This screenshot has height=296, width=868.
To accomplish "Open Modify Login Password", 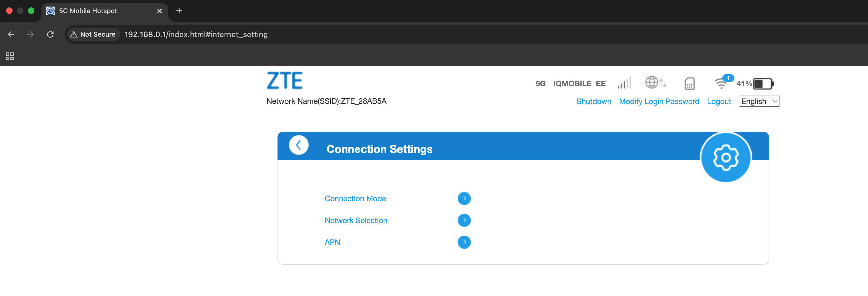I will (659, 101).
